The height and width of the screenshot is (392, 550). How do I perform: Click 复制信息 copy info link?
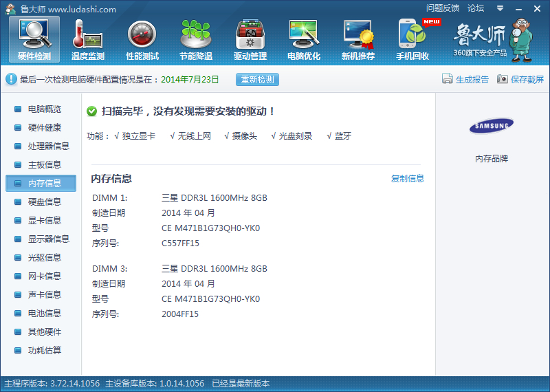(408, 178)
